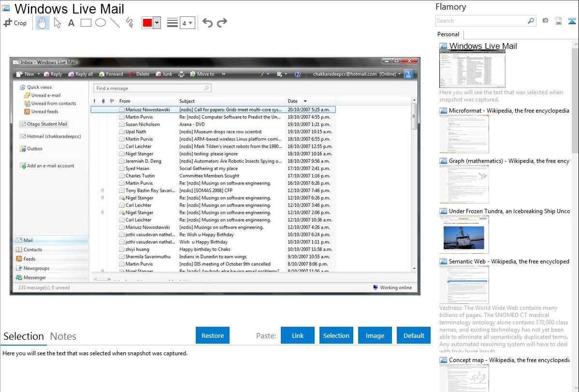Screen dimensions: 579x392
Task: Open the Graph (mathematics) snapshot thumbnail
Action: pos(464,184)
